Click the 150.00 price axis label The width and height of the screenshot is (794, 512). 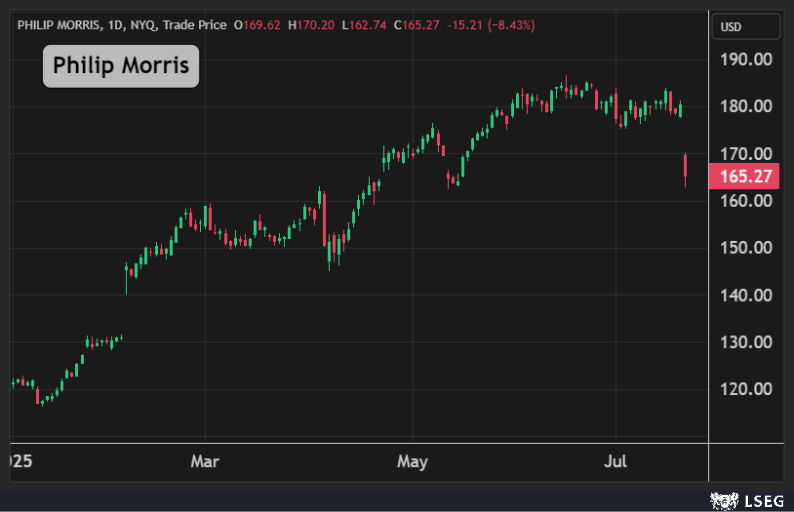click(746, 248)
